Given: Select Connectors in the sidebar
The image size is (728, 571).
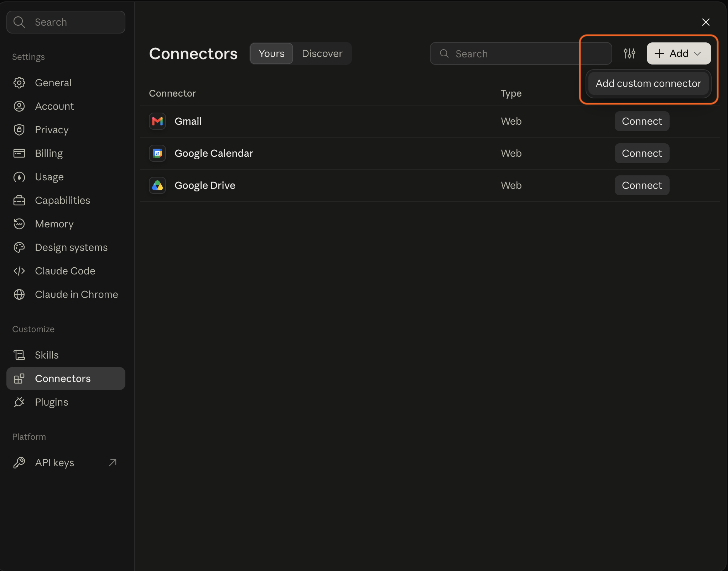Looking at the screenshot, I should 66,379.
